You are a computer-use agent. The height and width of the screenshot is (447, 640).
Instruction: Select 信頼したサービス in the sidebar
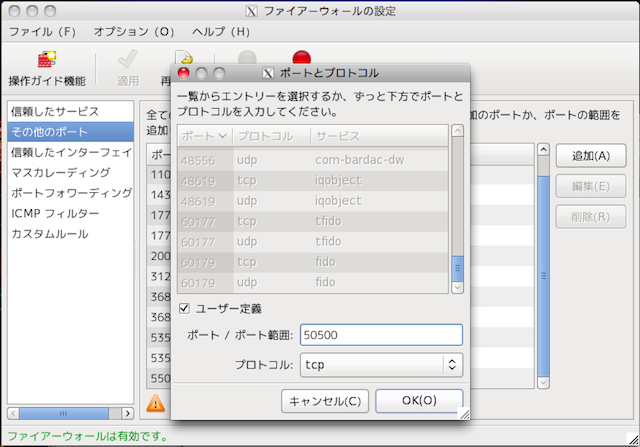pos(55,111)
